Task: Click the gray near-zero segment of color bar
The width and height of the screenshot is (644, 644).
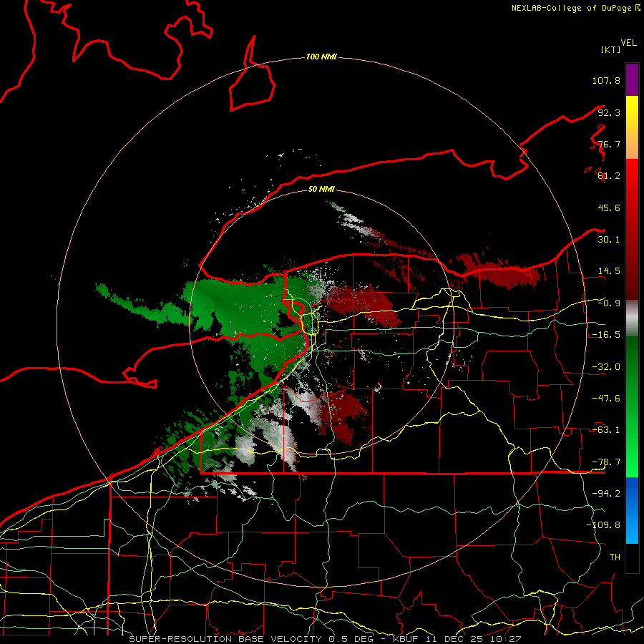Action: (632, 318)
